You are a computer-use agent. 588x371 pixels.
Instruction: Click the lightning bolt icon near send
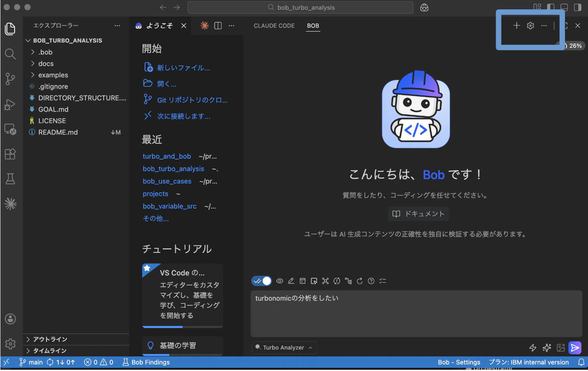533,348
